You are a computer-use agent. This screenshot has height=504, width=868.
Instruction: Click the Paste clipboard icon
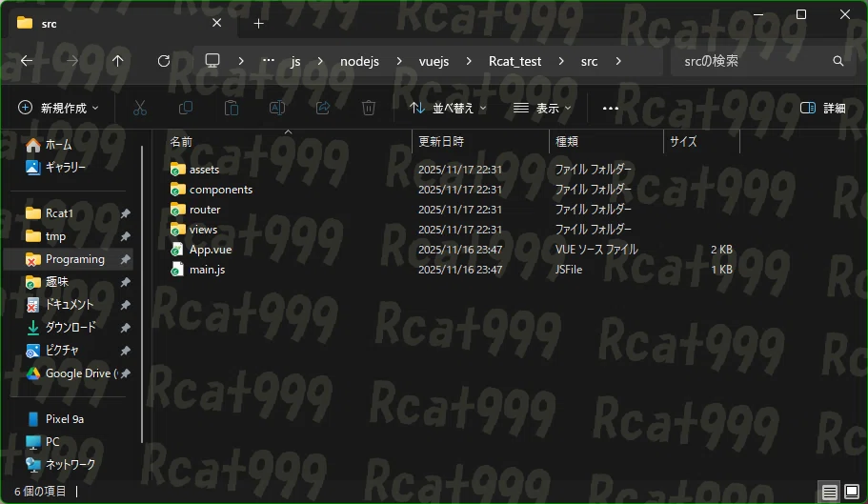(232, 108)
